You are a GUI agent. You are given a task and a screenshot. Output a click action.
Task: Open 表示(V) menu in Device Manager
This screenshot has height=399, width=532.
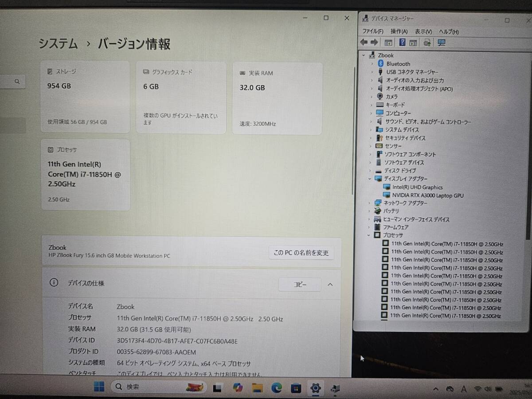point(423,32)
